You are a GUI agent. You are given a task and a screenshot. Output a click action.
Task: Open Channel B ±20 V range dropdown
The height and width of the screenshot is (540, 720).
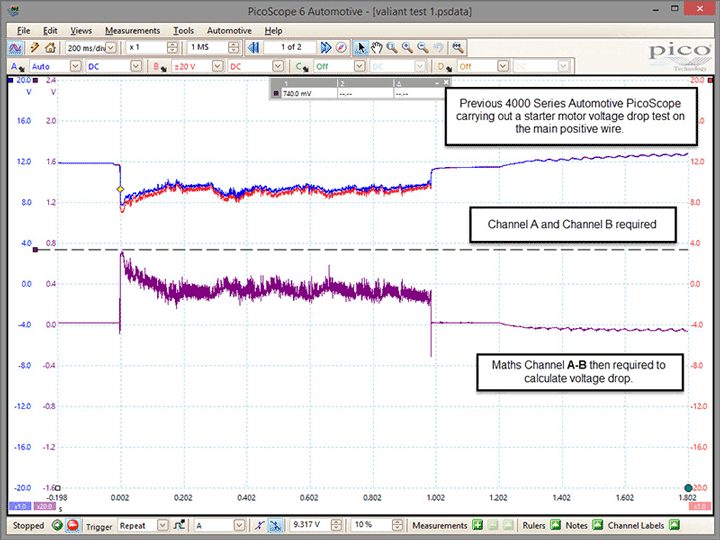217,67
